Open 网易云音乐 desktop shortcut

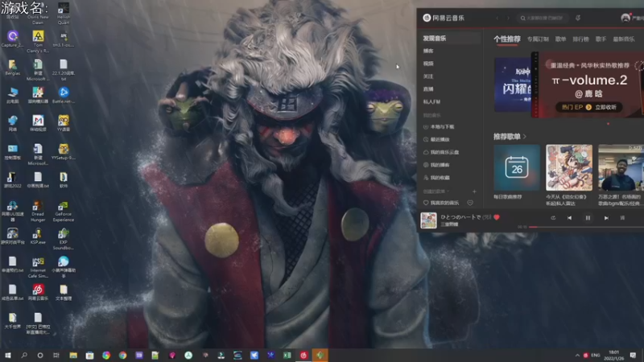click(38, 292)
